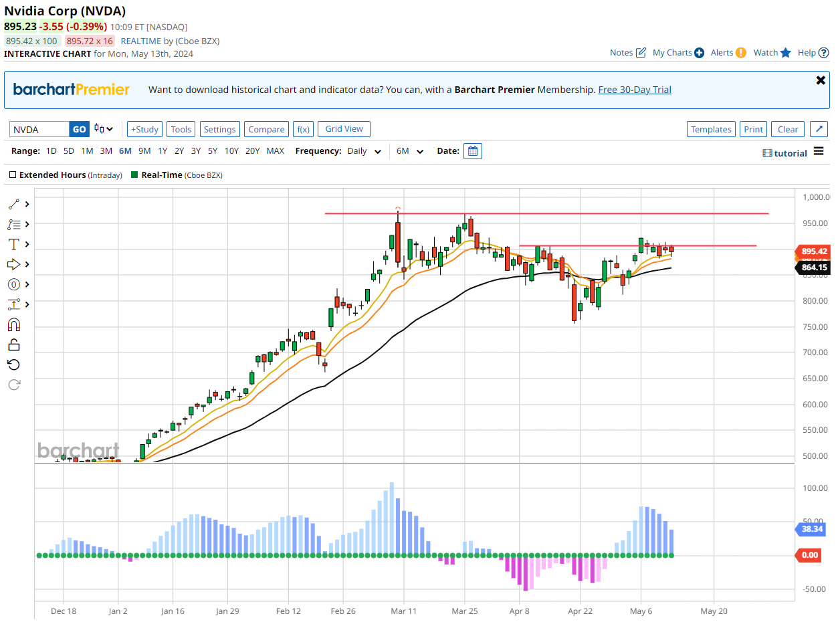Click the undo arrow icon
This screenshot has width=840, height=622.
coord(13,365)
